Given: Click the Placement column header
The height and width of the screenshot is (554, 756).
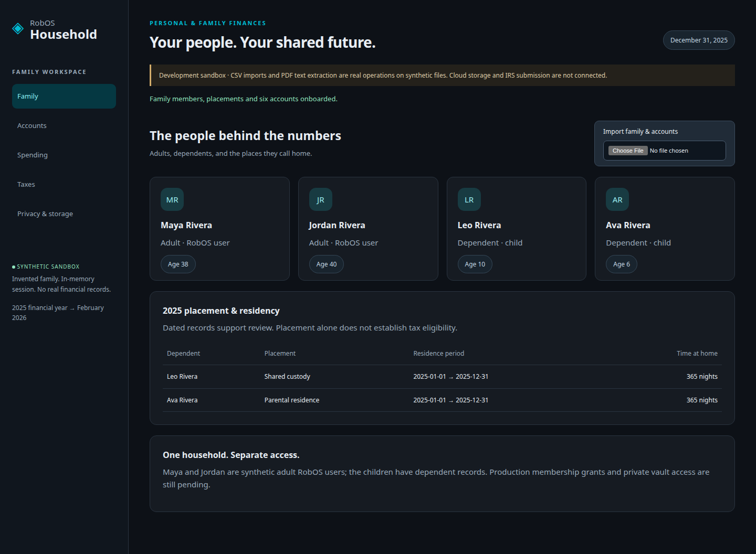Looking at the screenshot, I should [x=280, y=354].
